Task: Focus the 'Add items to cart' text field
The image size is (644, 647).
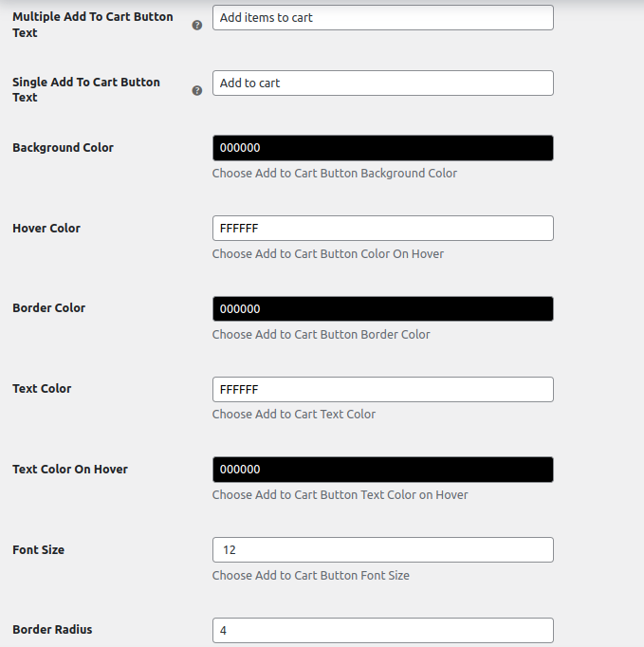Action: 382,18
